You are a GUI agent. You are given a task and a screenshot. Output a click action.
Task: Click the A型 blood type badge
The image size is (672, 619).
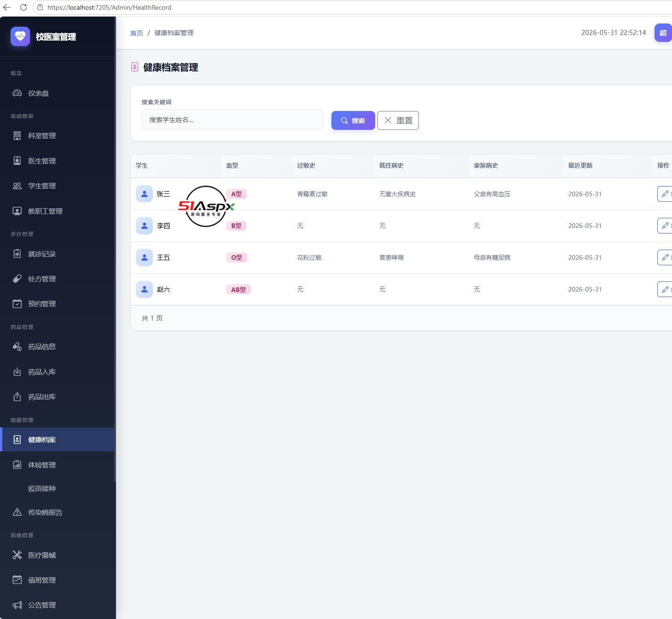point(236,194)
